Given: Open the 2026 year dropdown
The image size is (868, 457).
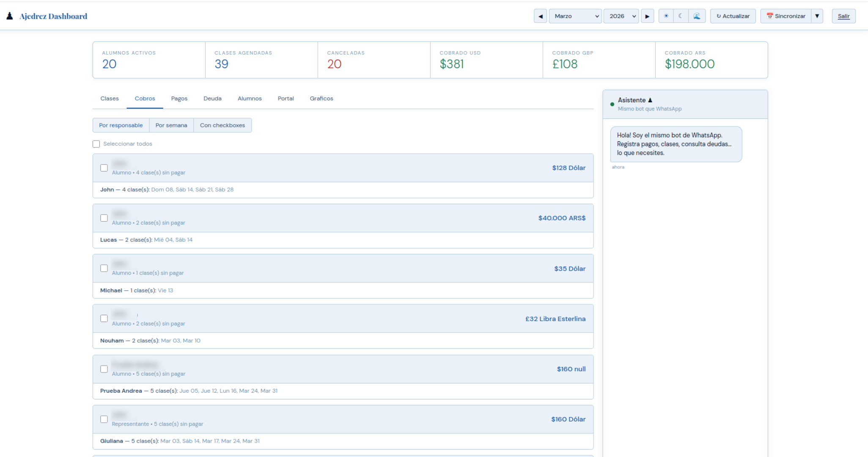Looking at the screenshot, I should pyautogui.click(x=621, y=16).
